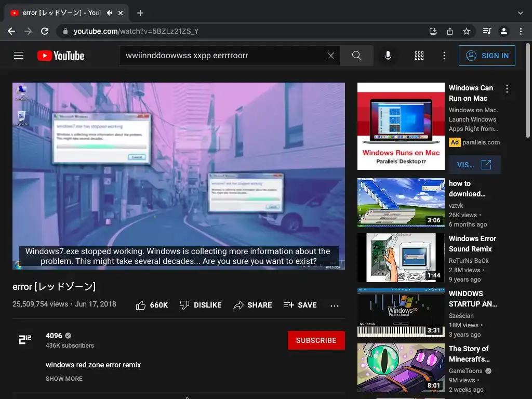
Task: Open the 4096 channel avatar
Action: [x=25, y=339]
